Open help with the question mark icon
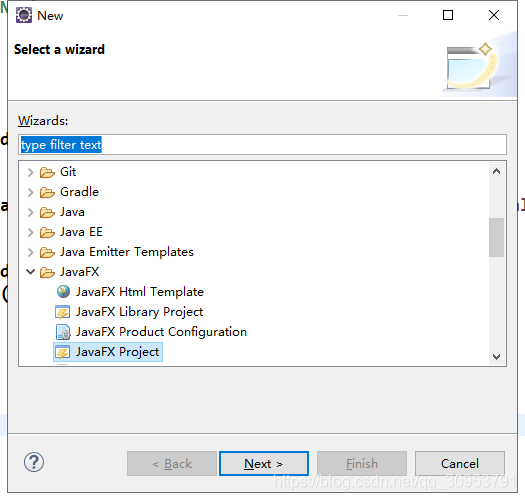This screenshot has height=500, width=525. [x=34, y=462]
